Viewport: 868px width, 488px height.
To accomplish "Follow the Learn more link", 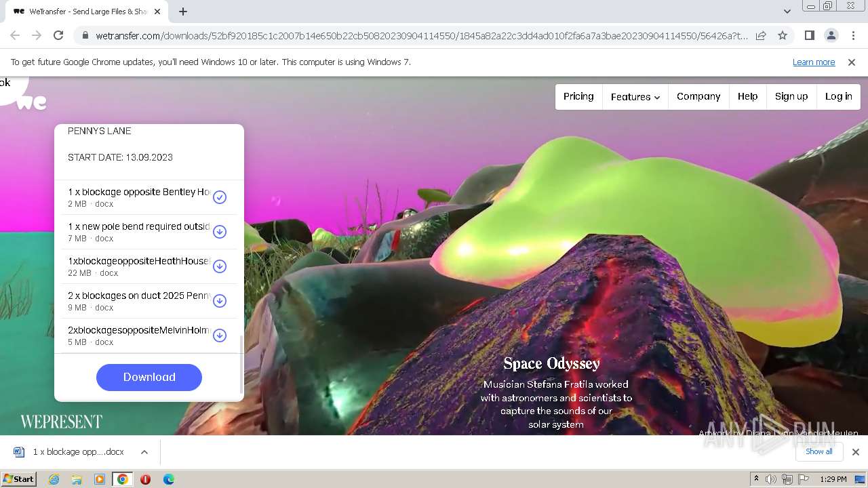I will (814, 62).
